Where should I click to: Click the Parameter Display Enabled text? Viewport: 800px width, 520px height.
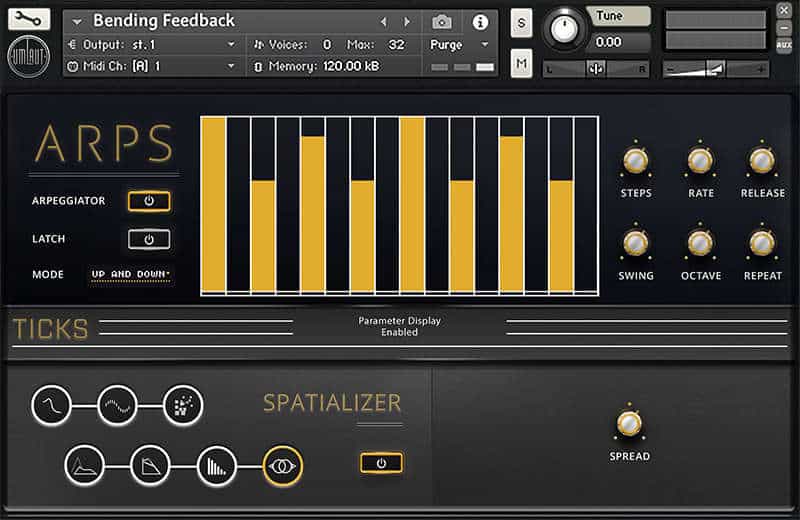click(x=399, y=327)
